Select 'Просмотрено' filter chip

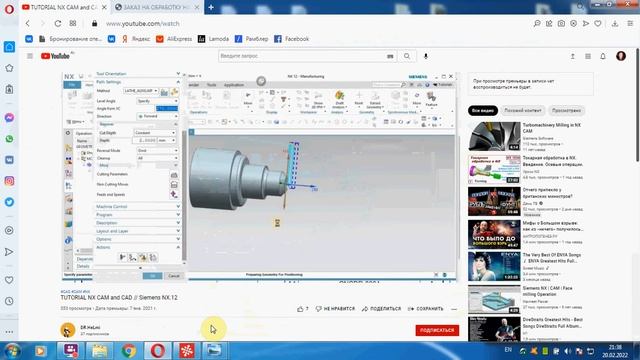pyautogui.click(x=566, y=111)
